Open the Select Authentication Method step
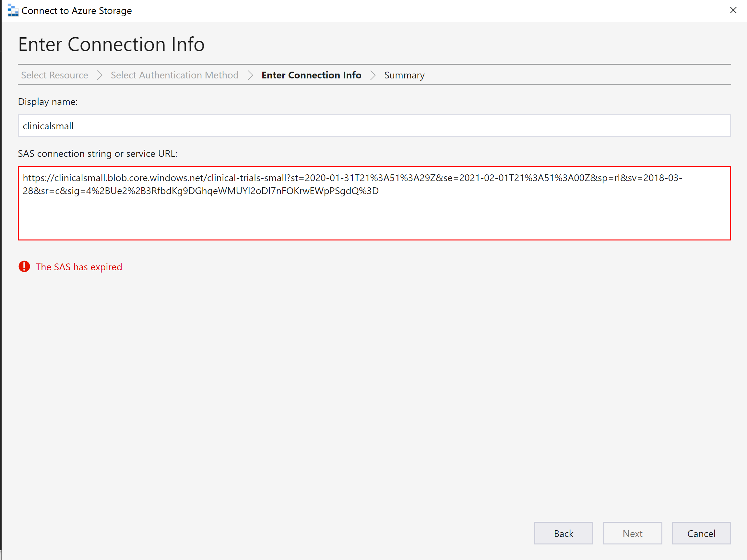Screen dimensions: 747x560 pos(174,75)
